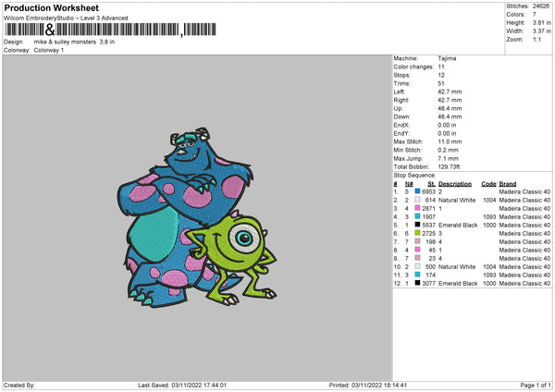Click the teal swatch beside stitch count 174

(417, 275)
